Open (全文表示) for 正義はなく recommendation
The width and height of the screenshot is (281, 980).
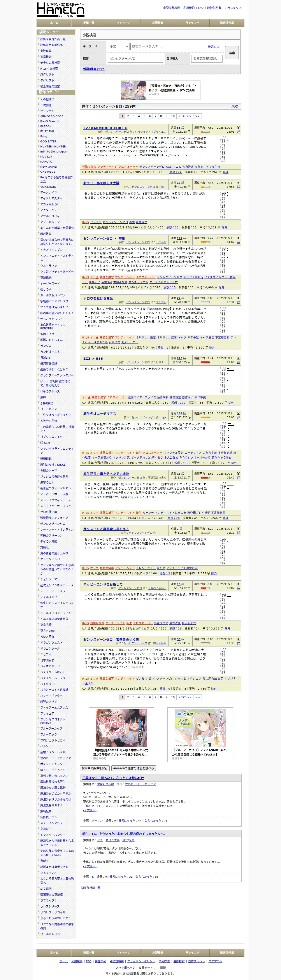pyautogui.click(x=90, y=810)
